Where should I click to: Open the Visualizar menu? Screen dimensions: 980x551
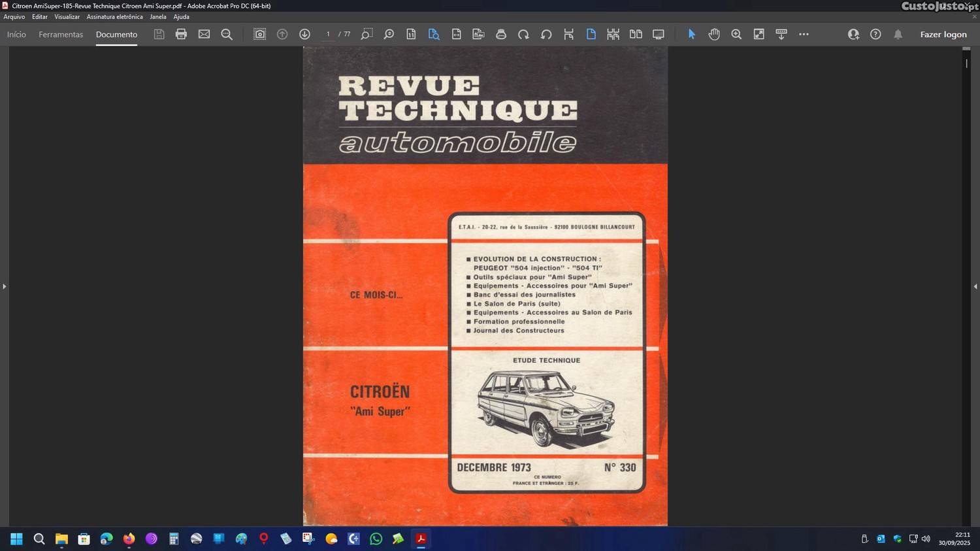[x=67, y=17]
